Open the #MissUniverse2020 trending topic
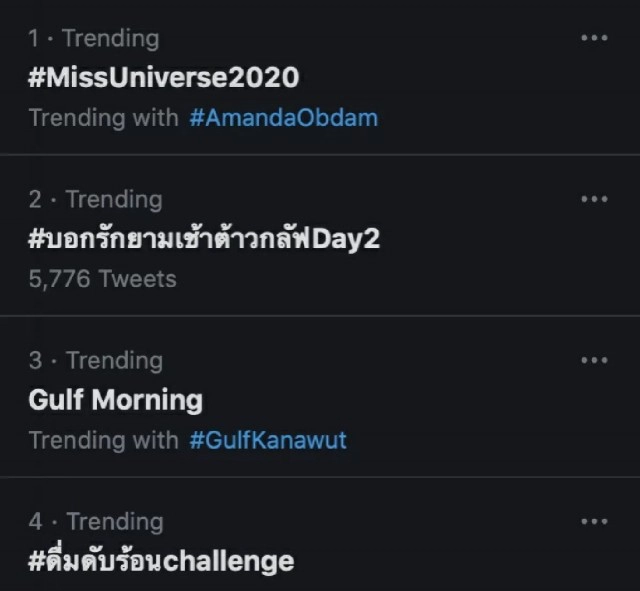The image size is (640, 591). point(164,77)
